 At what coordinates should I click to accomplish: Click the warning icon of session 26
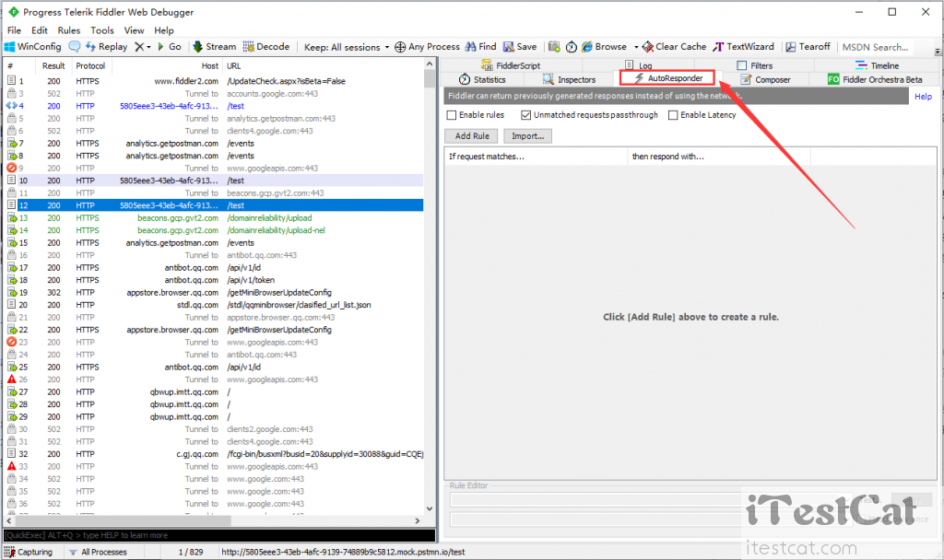click(11, 379)
